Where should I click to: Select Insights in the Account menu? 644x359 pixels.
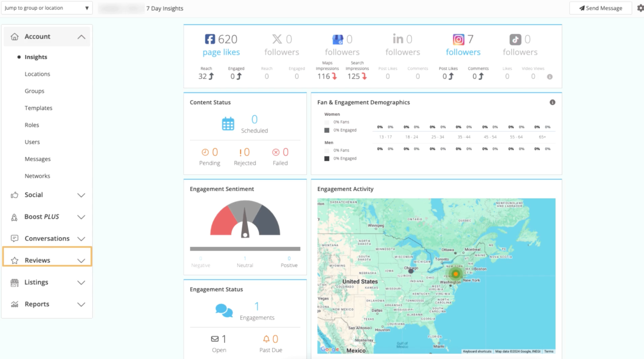point(36,57)
